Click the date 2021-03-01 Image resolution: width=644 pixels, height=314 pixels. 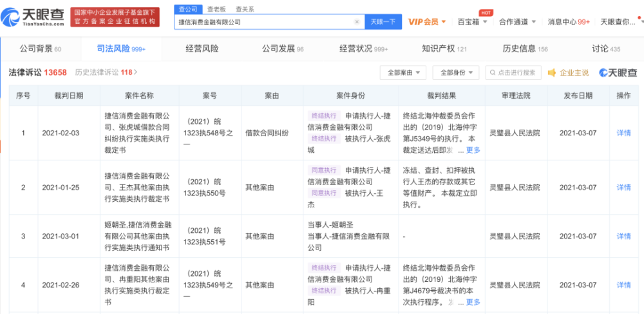tap(61, 237)
